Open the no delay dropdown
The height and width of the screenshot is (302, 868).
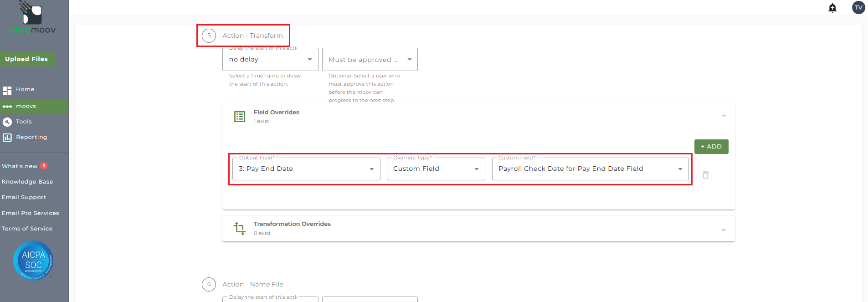tap(270, 59)
